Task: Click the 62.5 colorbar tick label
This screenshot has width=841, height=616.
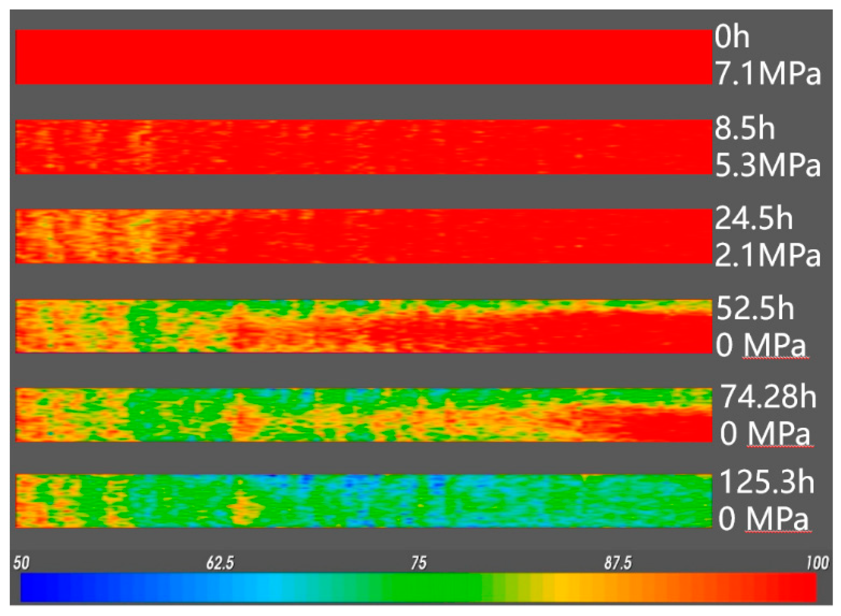Action: 220,563
